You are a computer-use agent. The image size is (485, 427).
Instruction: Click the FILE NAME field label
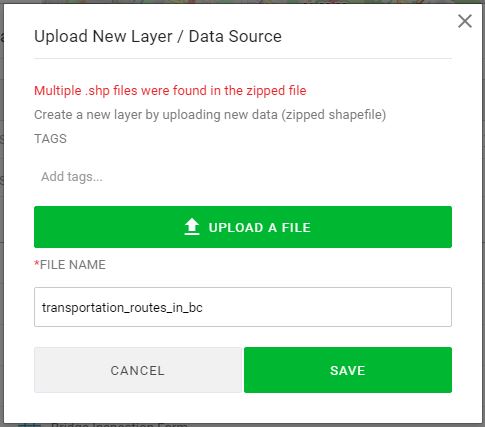[73, 265]
